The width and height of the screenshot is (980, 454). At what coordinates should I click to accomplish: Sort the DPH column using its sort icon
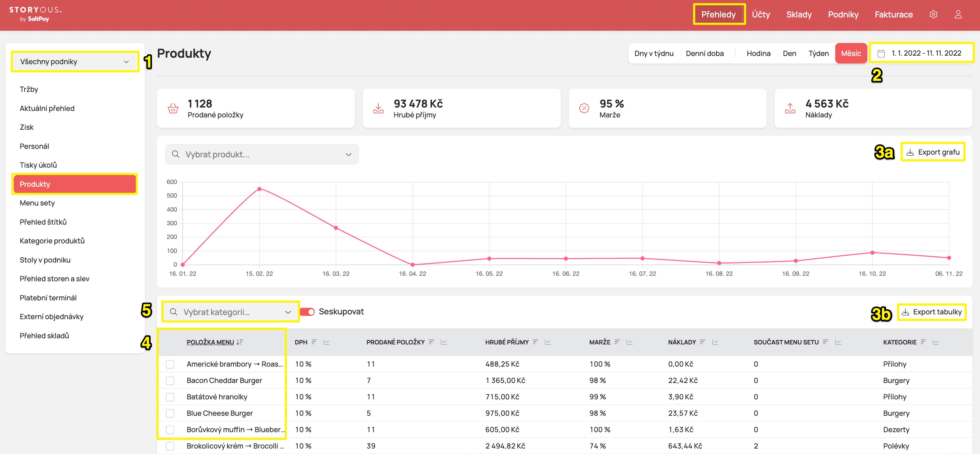[x=314, y=342]
